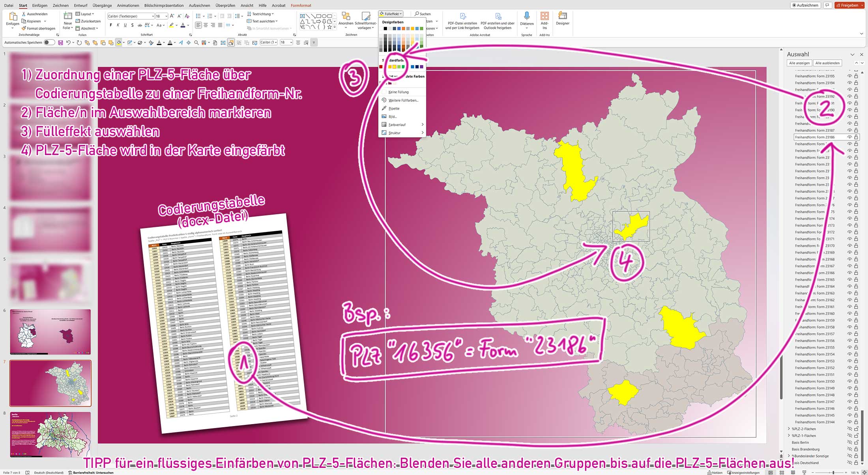Screen dimensions: 868x475
Task: Open the Bildschirmpräsentation menu tab
Action: [164, 5]
